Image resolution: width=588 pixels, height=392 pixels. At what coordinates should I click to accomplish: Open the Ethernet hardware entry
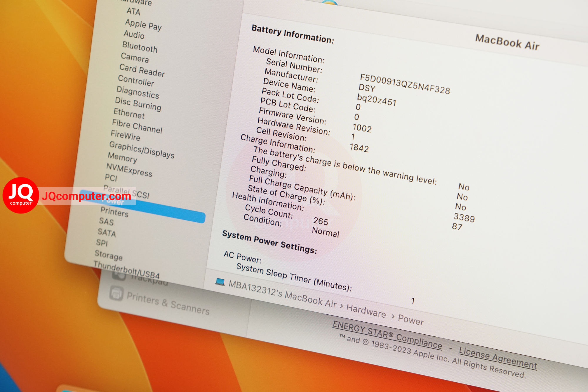129,114
